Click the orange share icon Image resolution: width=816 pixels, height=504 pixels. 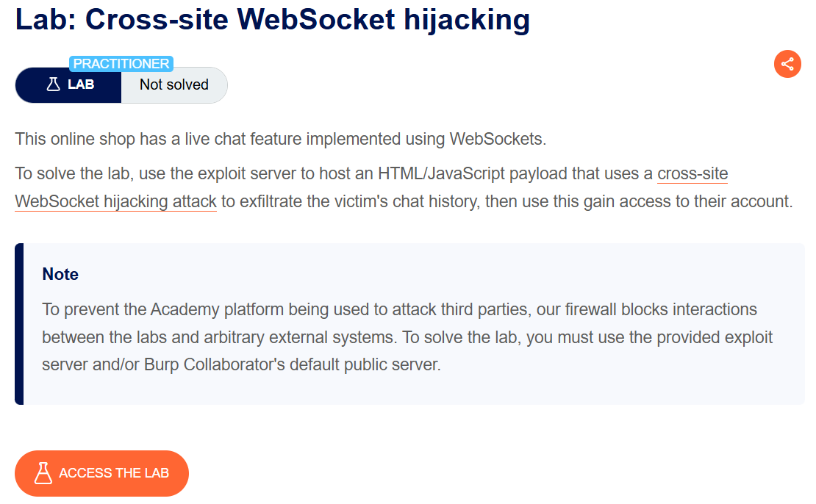pyautogui.click(x=787, y=64)
